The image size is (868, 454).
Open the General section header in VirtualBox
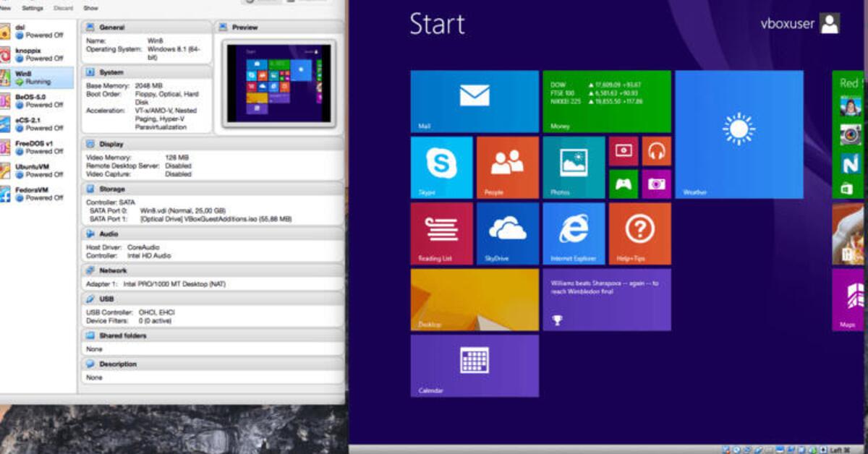pyautogui.click(x=147, y=27)
